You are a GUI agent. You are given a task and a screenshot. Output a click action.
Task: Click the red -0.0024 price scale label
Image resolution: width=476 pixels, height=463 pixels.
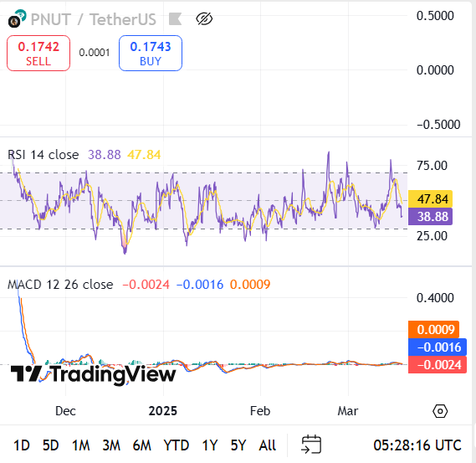coord(438,364)
